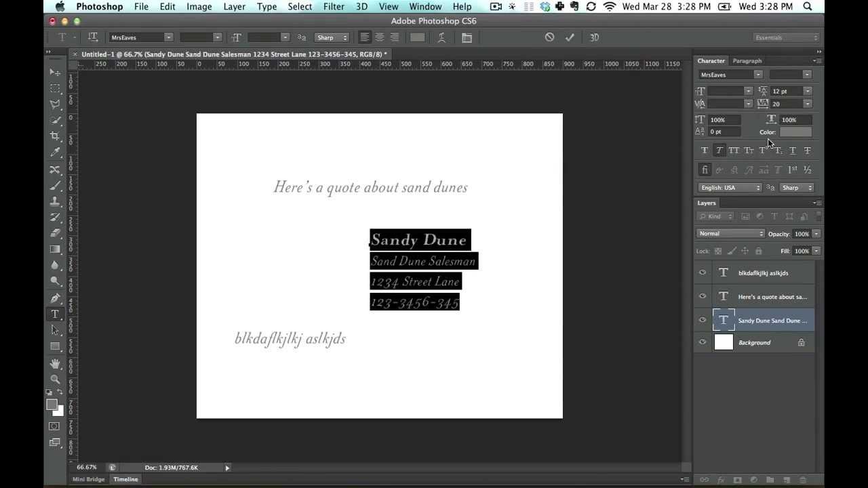Select the Healing Brush tool

pos(55,169)
